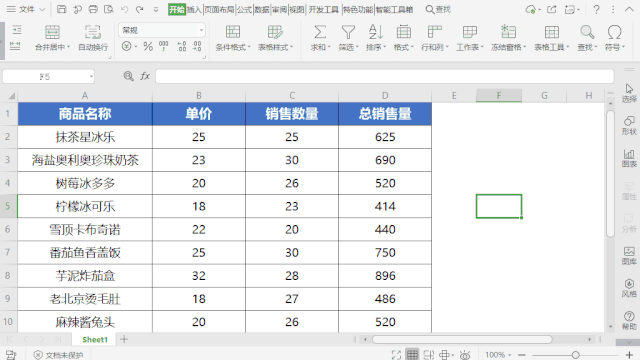Select the Sheet1 sheet tab
The height and width of the screenshot is (360, 640).
[95, 340]
